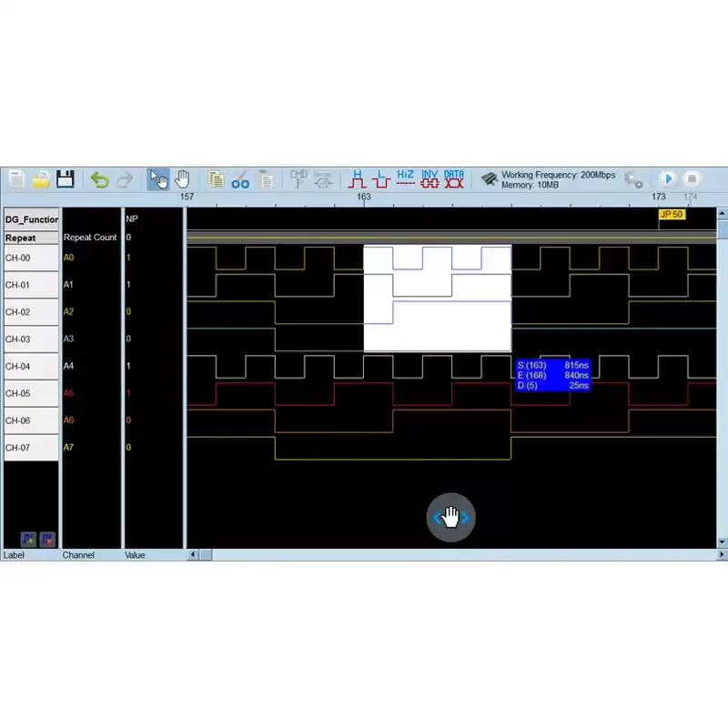Click the Undo arrow icon
The width and height of the screenshot is (728, 728).
[99, 179]
